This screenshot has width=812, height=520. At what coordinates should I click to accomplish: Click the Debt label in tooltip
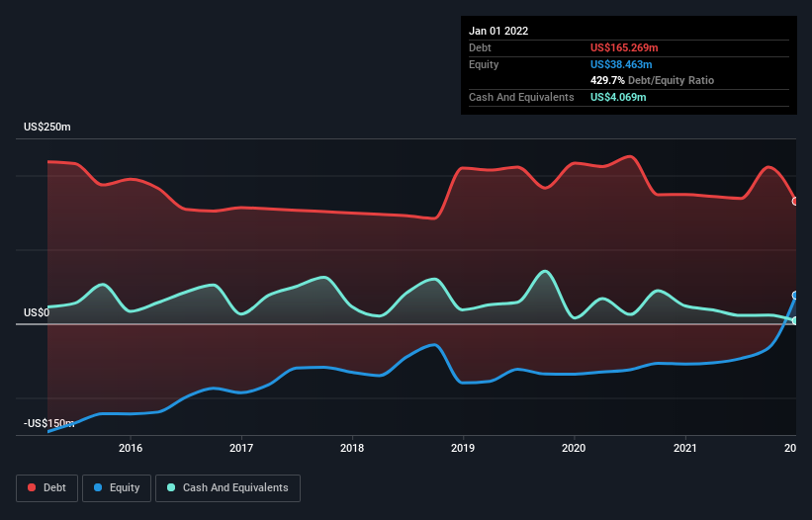tap(480, 47)
